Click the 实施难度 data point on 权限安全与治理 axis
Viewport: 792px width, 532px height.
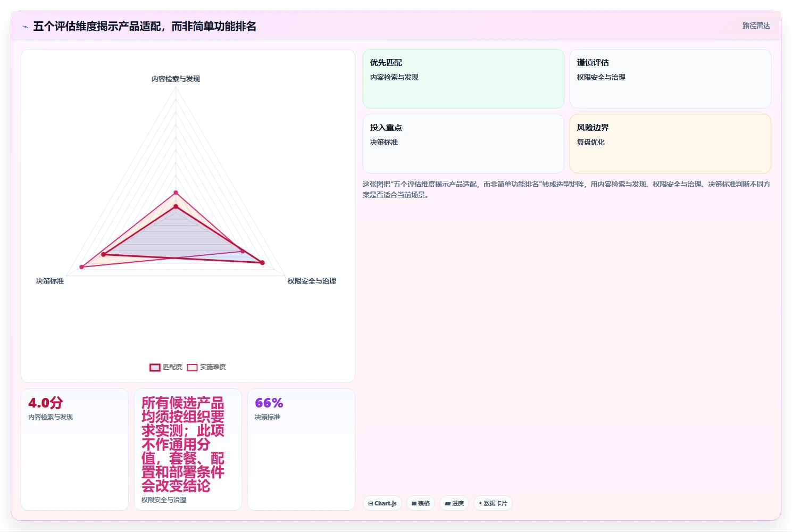[243, 251]
